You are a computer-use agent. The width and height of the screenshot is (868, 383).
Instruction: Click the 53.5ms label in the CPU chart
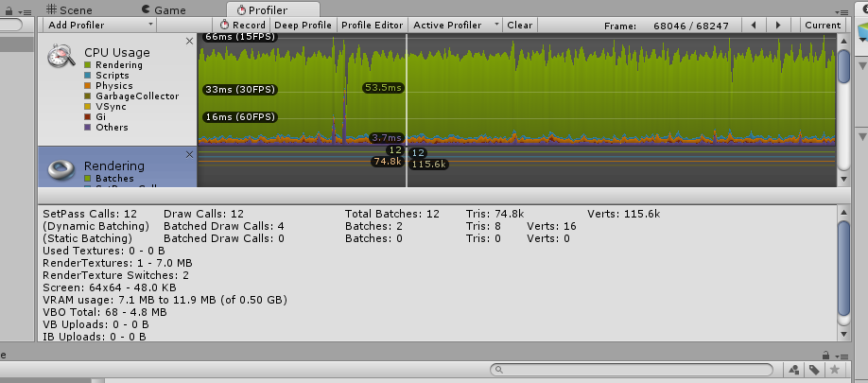(383, 87)
